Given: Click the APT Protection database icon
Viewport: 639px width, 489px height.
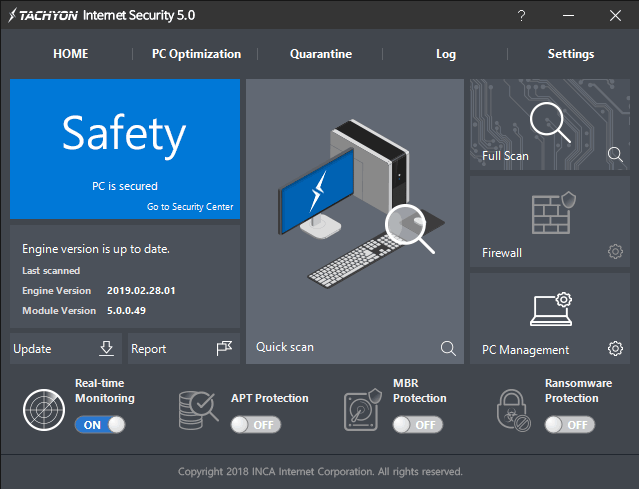Looking at the screenshot, I should 198,410.
